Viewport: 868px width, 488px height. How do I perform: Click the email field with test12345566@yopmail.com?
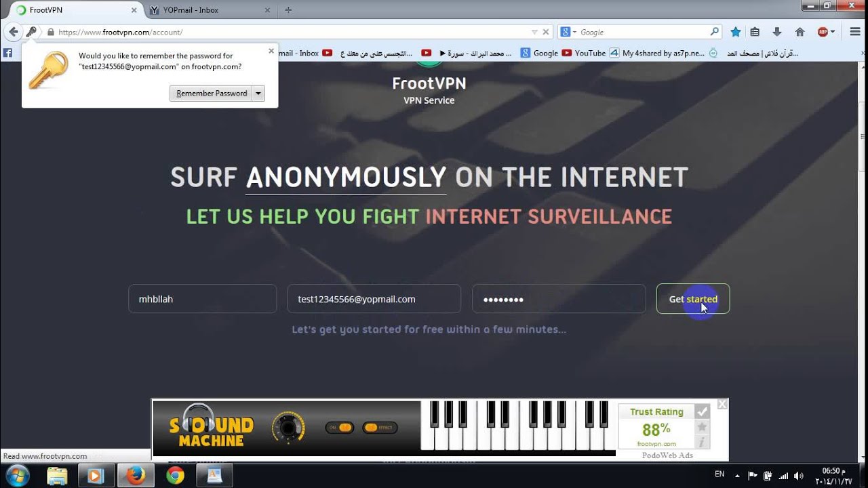coord(374,299)
